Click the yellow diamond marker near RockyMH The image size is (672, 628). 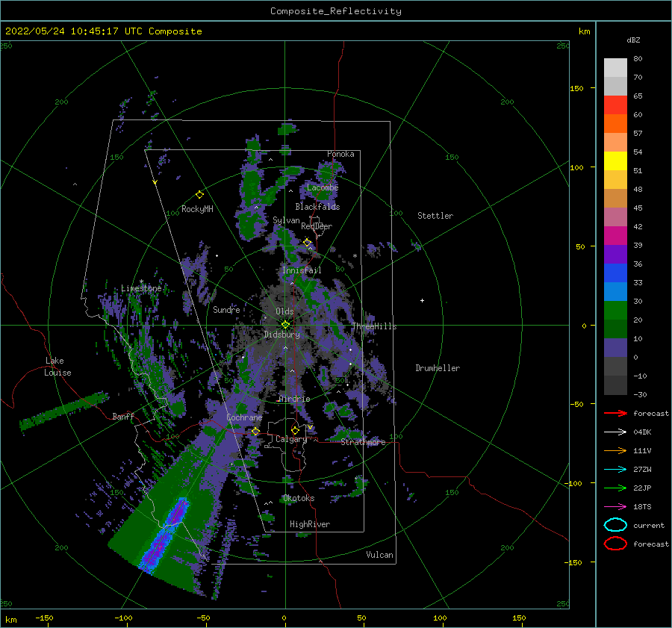pyautogui.click(x=199, y=195)
